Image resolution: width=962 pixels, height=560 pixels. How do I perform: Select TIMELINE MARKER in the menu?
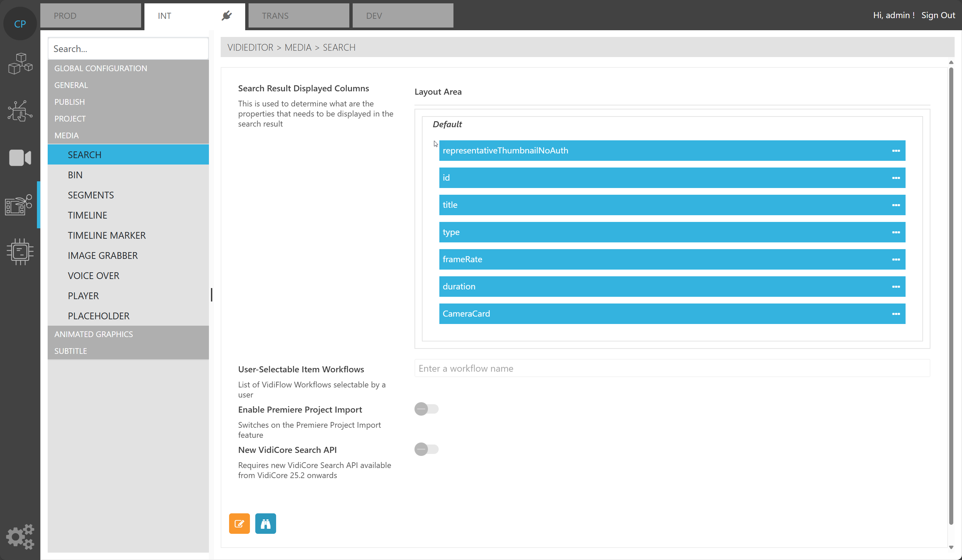[x=106, y=235]
